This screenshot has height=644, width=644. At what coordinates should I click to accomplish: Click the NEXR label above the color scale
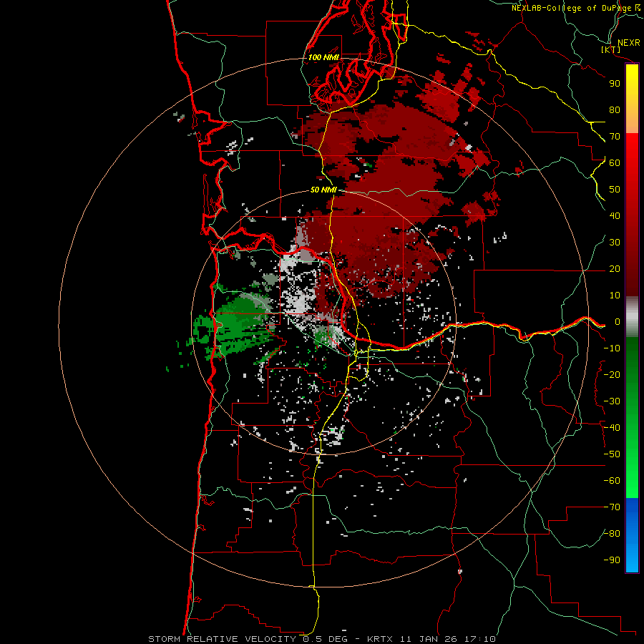[x=629, y=43]
